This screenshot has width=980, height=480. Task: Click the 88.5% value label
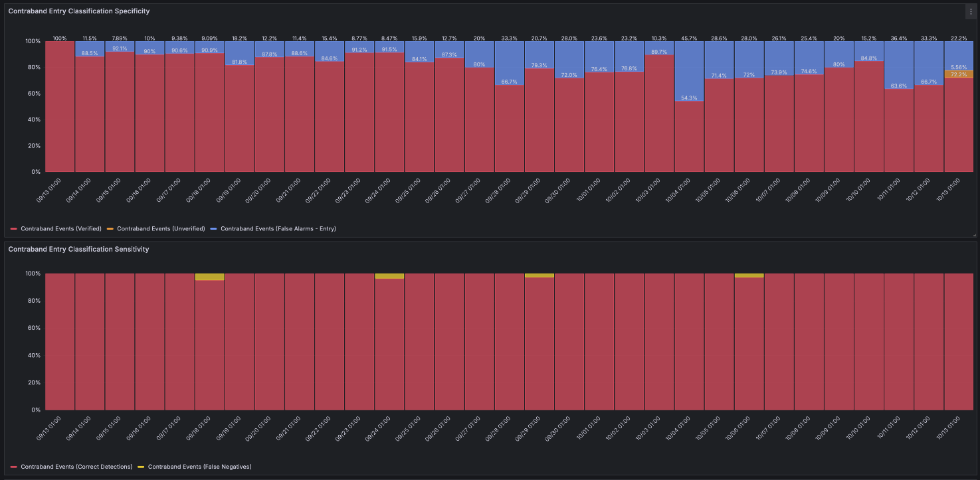[x=90, y=54]
